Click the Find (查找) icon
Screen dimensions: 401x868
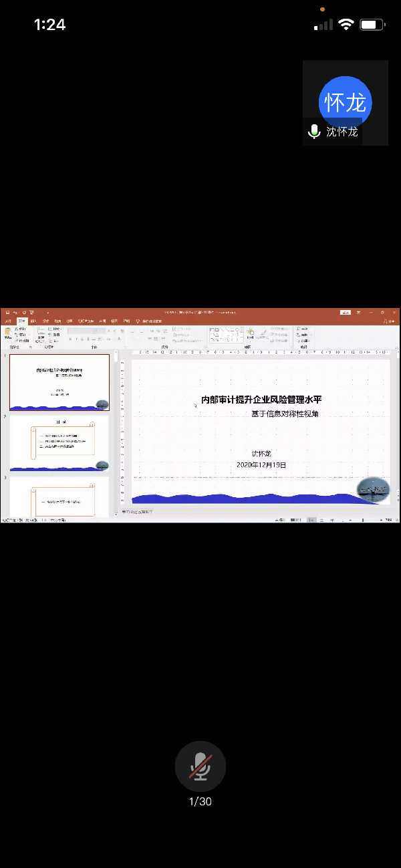click(304, 329)
